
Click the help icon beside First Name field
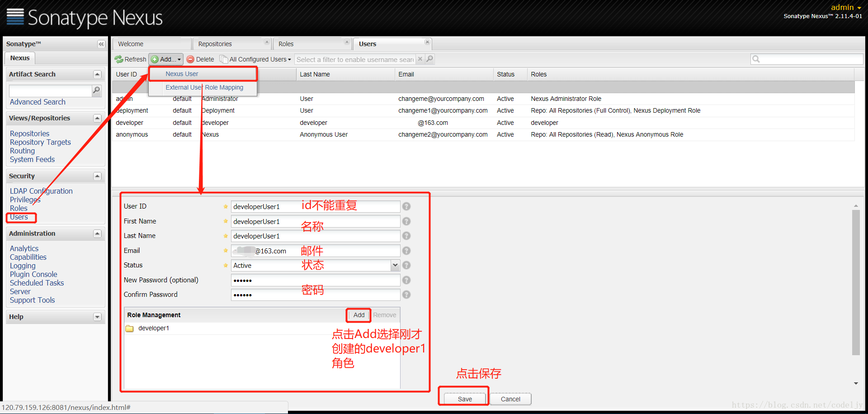pyautogui.click(x=406, y=221)
